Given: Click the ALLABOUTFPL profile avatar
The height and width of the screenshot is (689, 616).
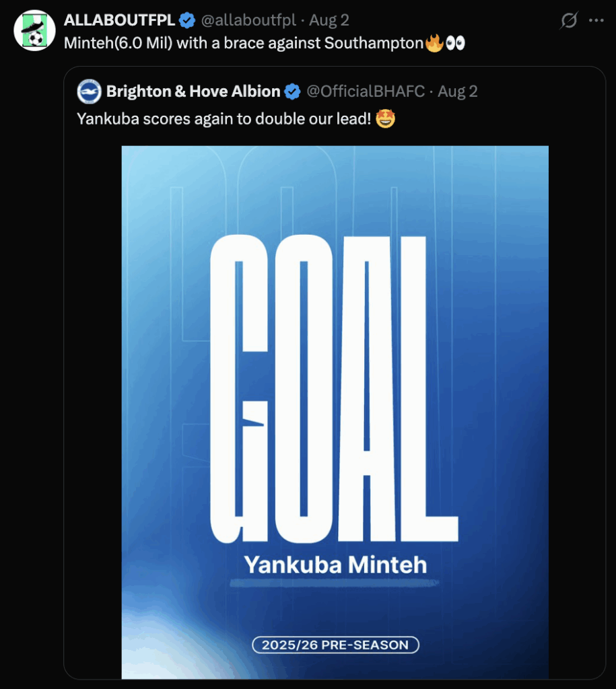Looking at the screenshot, I should (x=34, y=30).
